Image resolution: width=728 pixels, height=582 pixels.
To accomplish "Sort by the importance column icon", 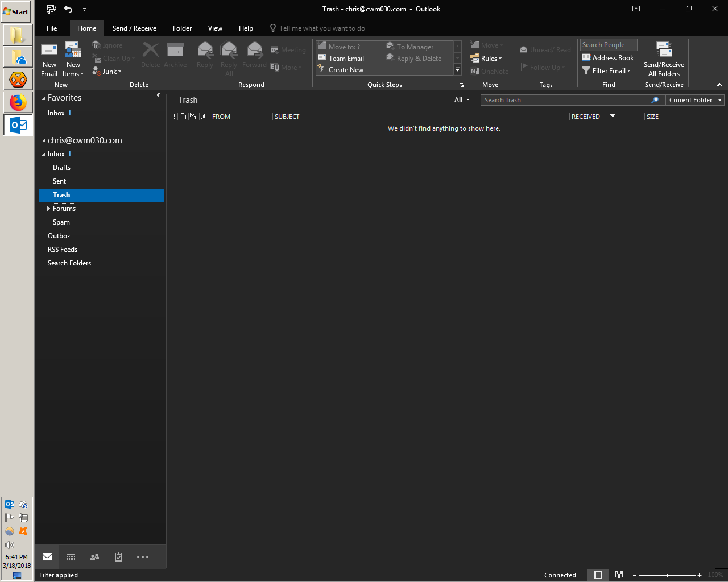I will pyautogui.click(x=175, y=117).
